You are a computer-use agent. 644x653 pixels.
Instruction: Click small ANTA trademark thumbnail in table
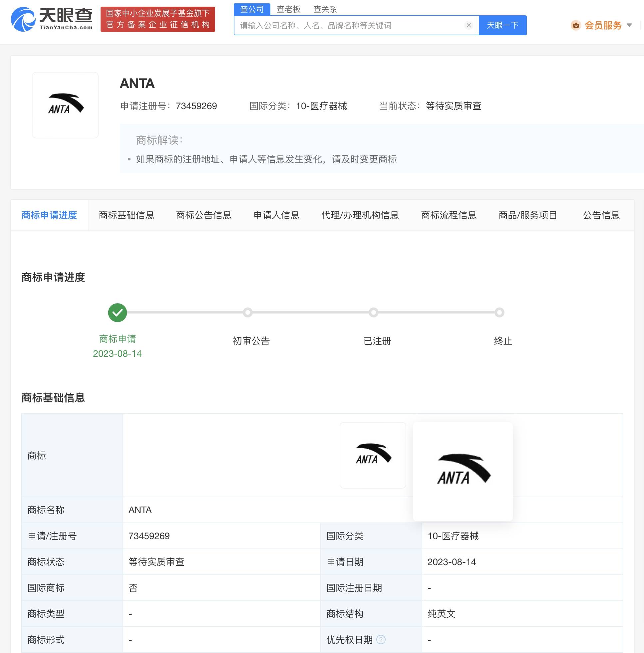(372, 455)
